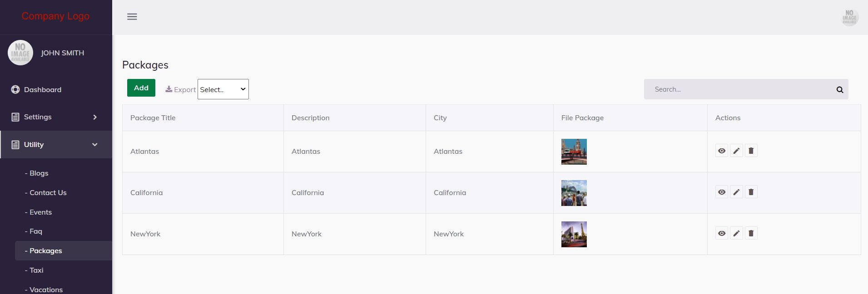View the California package details

[x=722, y=192]
